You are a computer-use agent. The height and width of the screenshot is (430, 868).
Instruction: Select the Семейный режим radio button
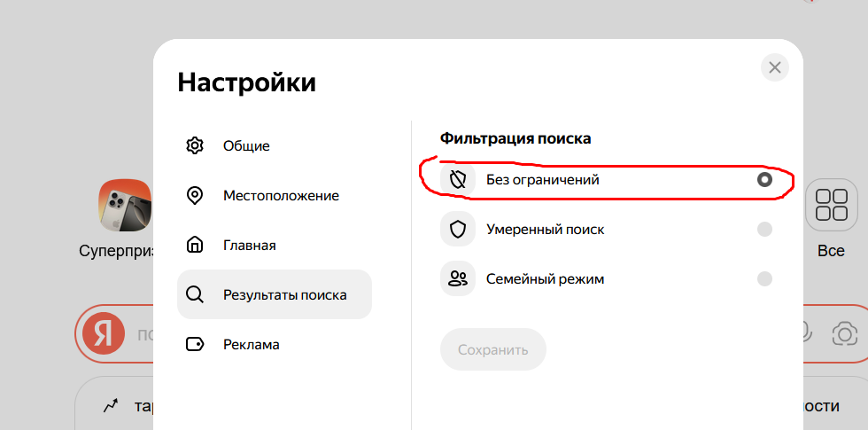coord(764,278)
